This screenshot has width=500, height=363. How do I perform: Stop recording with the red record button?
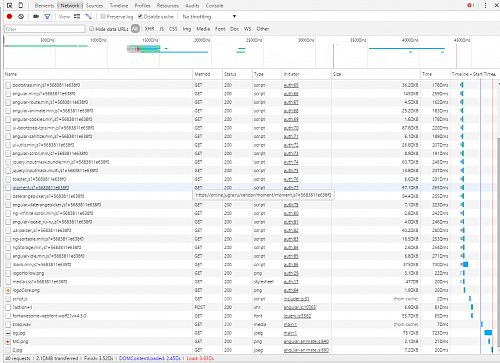pyautogui.click(x=9, y=16)
